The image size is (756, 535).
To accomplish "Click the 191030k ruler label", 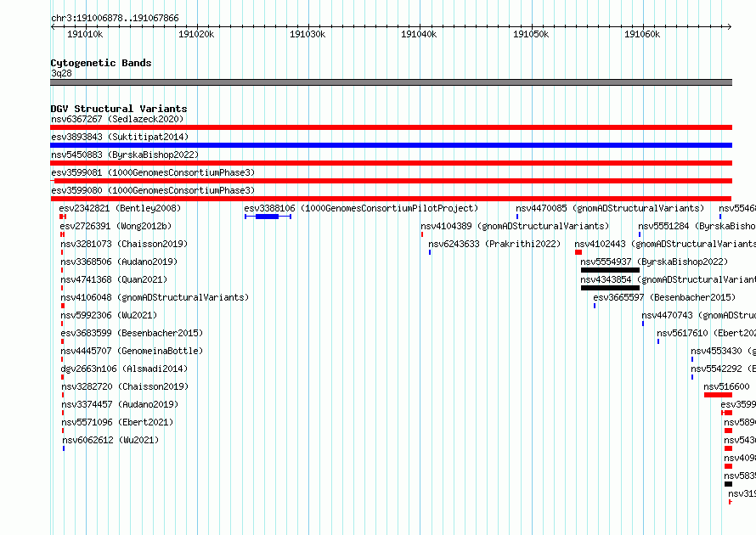I will tap(307, 34).
